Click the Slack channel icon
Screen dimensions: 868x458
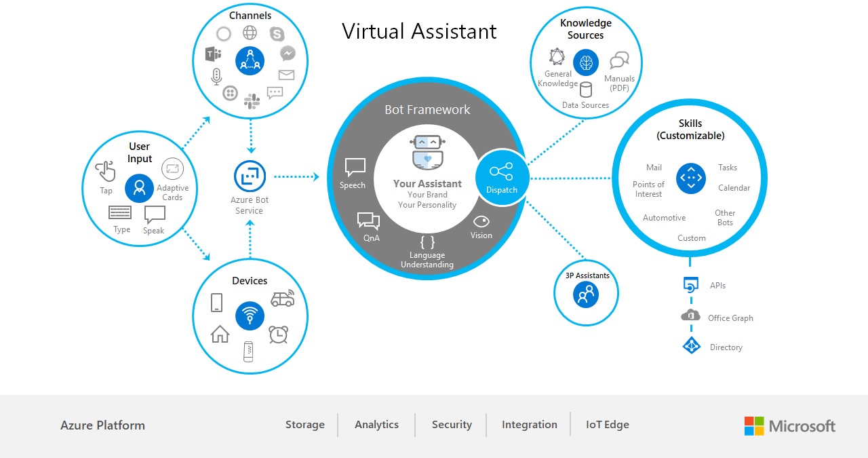[252, 101]
